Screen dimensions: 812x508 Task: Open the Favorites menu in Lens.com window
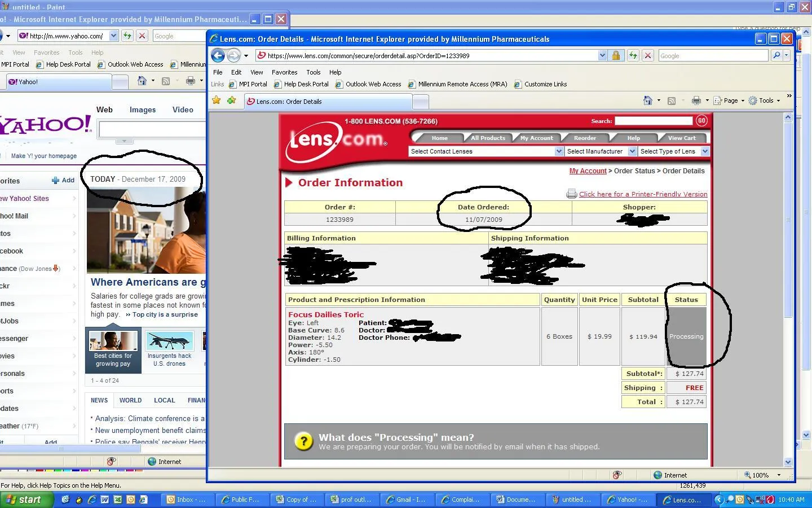click(x=284, y=72)
